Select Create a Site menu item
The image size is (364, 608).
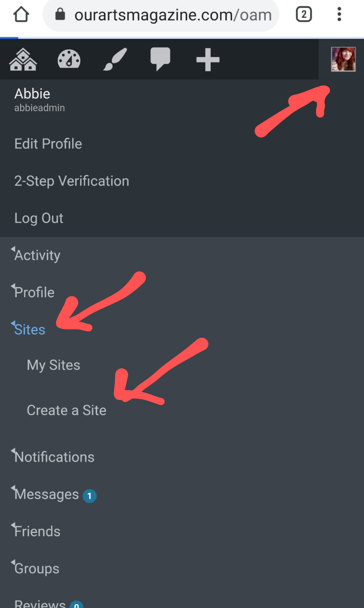[x=67, y=410]
